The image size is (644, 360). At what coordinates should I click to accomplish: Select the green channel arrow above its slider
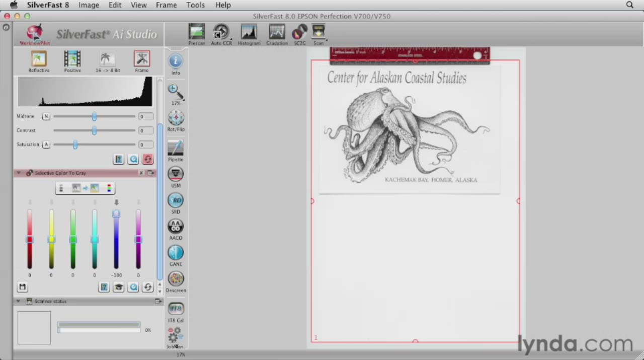click(x=73, y=202)
